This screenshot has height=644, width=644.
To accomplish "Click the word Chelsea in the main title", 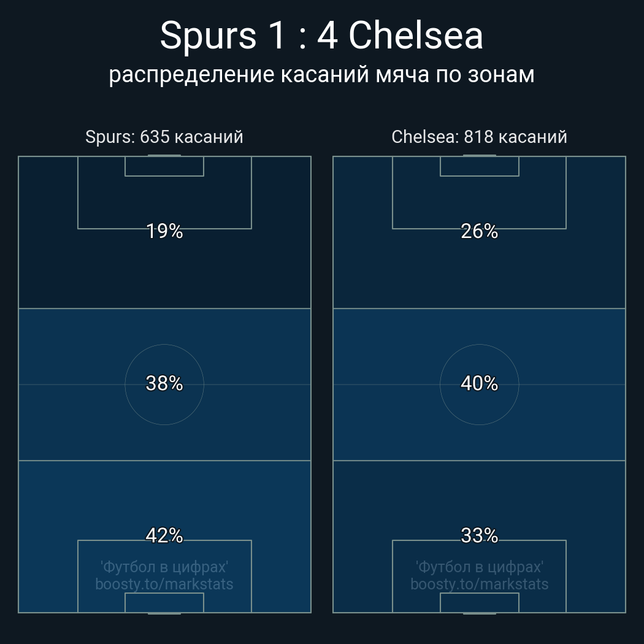I will pyautogui.click(x=416, y=36).
